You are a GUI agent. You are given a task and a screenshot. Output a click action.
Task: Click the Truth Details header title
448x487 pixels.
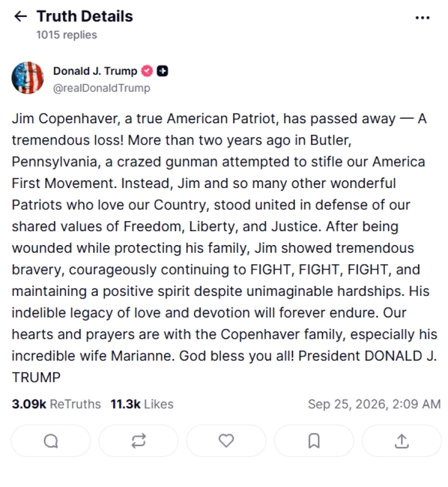pyautogui.click(x=85, y=16)
